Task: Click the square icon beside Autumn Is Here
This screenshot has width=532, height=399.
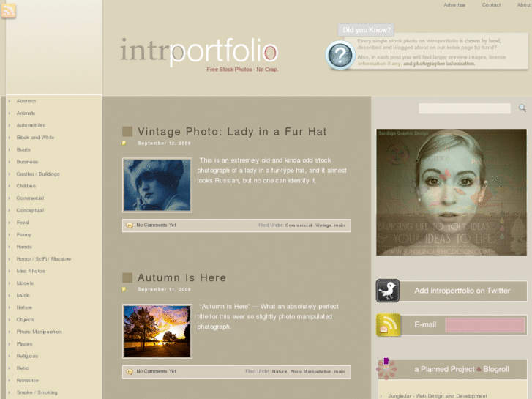Action: click(127, 277)
